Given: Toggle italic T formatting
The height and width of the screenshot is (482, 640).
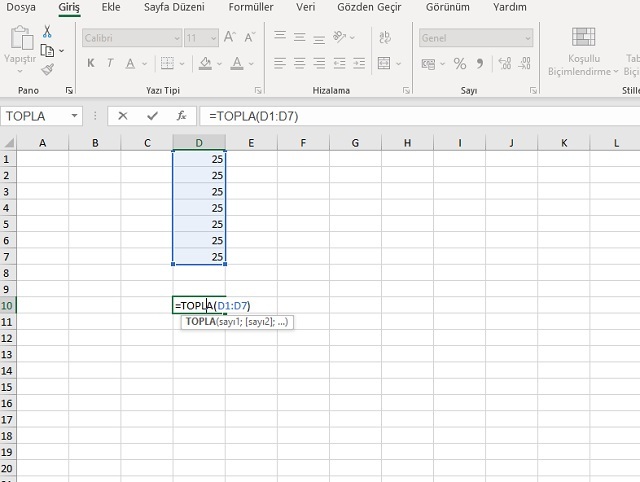Looking at the screenshot, I should (x=110, y=63).
